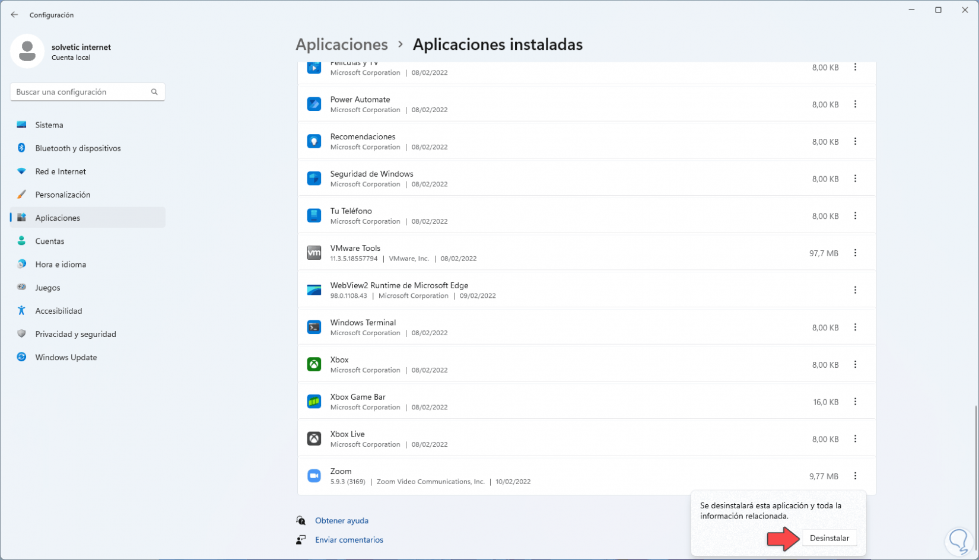Open more options for Zoom
The width and height of the screenshot is (979, 560).
855,476
